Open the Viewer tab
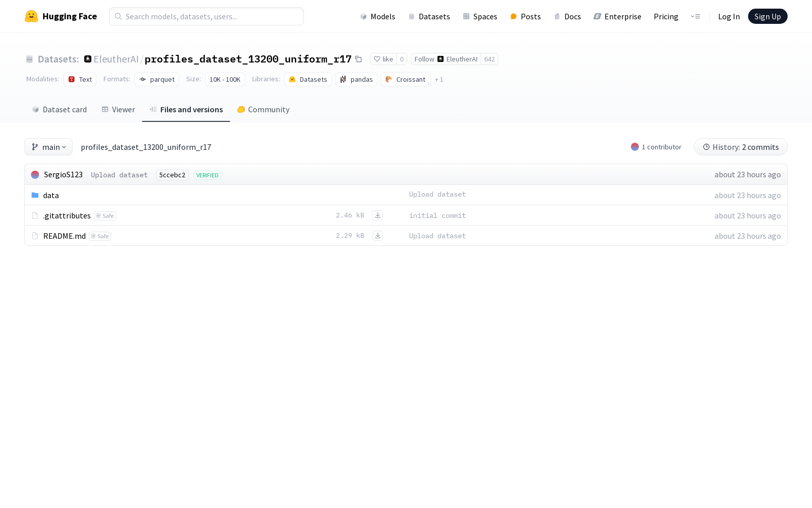The height and width of the screenshot is (508, 812). 118,110
